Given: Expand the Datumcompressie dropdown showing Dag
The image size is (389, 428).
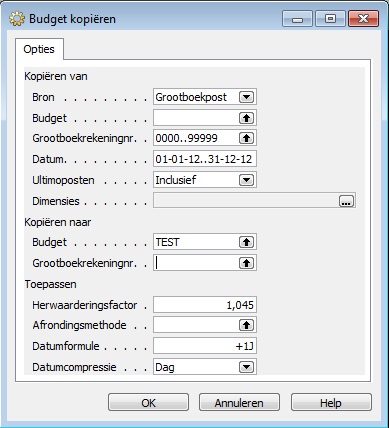Looking at the screenshot, I should (x=246, y=367).
